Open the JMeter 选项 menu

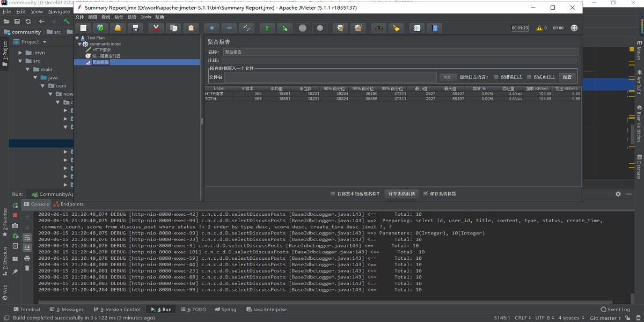pyautogui.click(x=132, y=17)
